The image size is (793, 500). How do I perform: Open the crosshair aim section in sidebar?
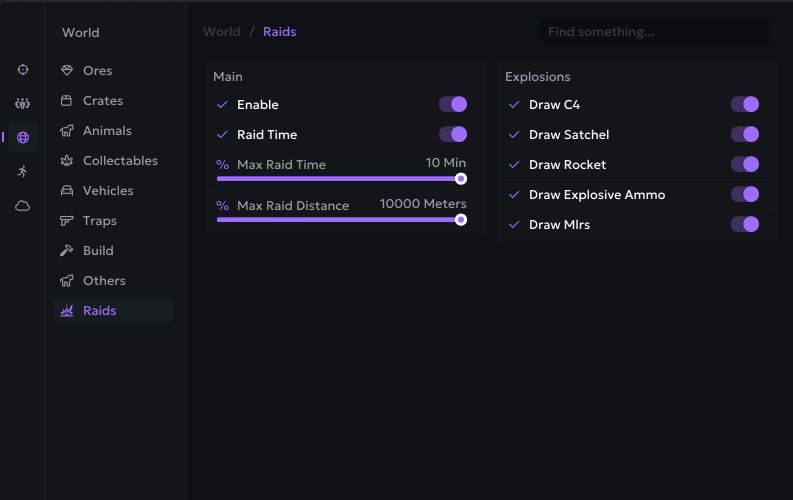point(22,70)
